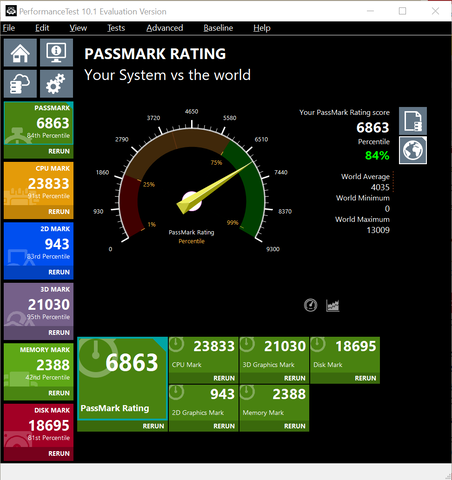Image resolution: width=452 pixels, height=480 pixels.
Task: Click the application icon in title bar
Action: (11, 11)
